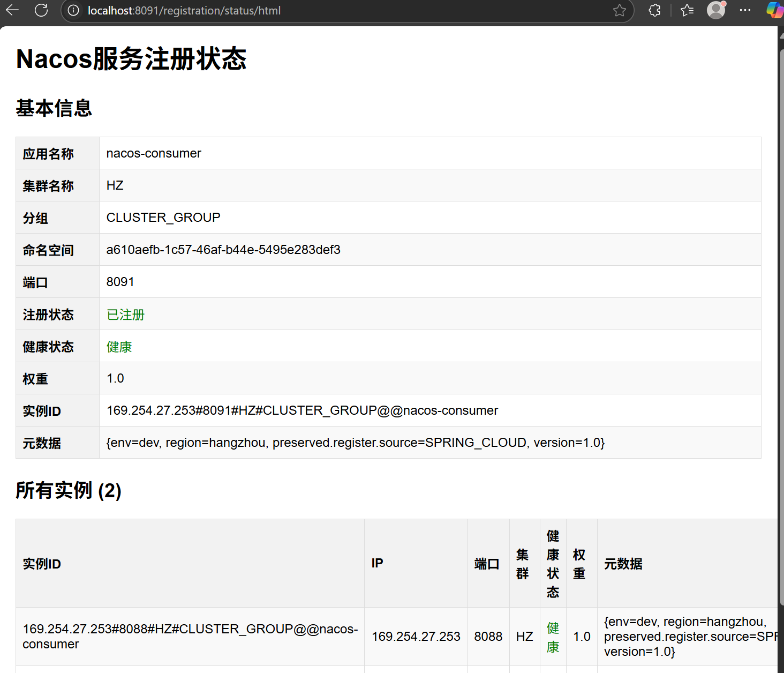Click the vertical page scrollbar
The height and width of the screenshot is (673, 784).
click(781, 327)
